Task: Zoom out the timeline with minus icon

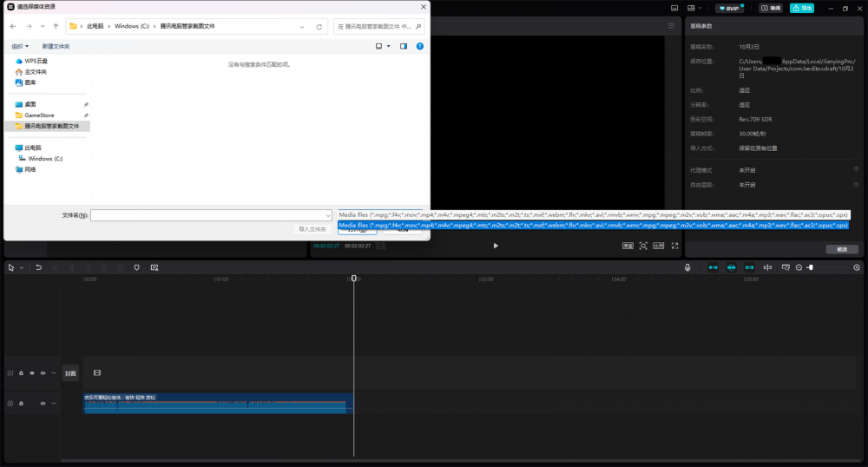Action: pos(799,268)
